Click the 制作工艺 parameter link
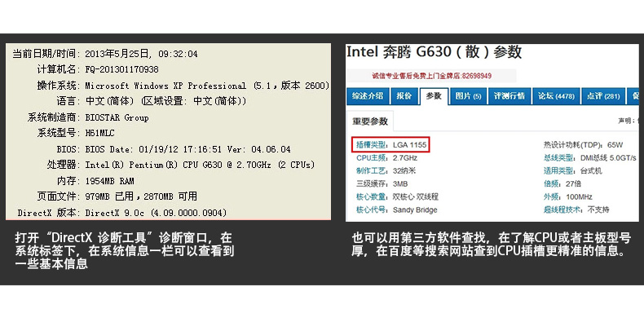Screen dimensions: 644x331 point(371,171)
